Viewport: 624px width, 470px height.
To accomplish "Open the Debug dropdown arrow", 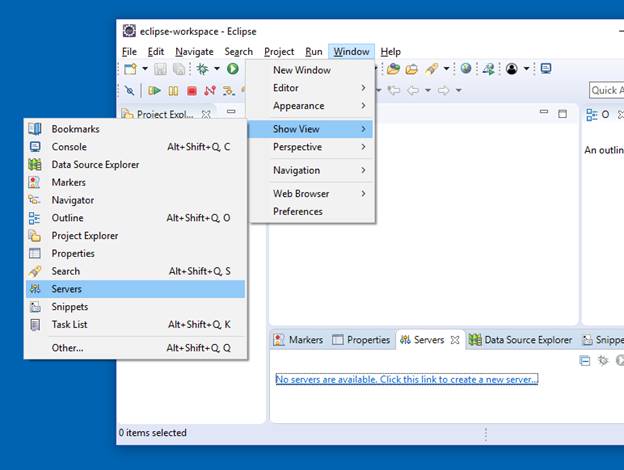I will pos(216,69).
